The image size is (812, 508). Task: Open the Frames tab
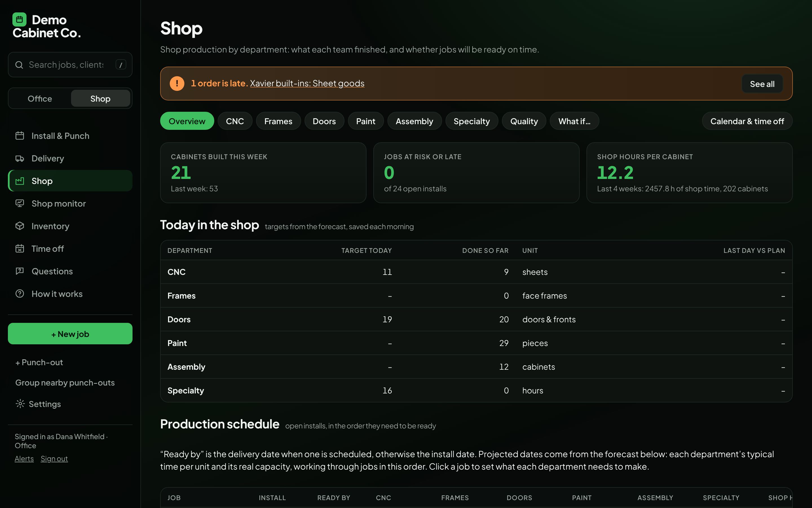click(x=278, y=121)
